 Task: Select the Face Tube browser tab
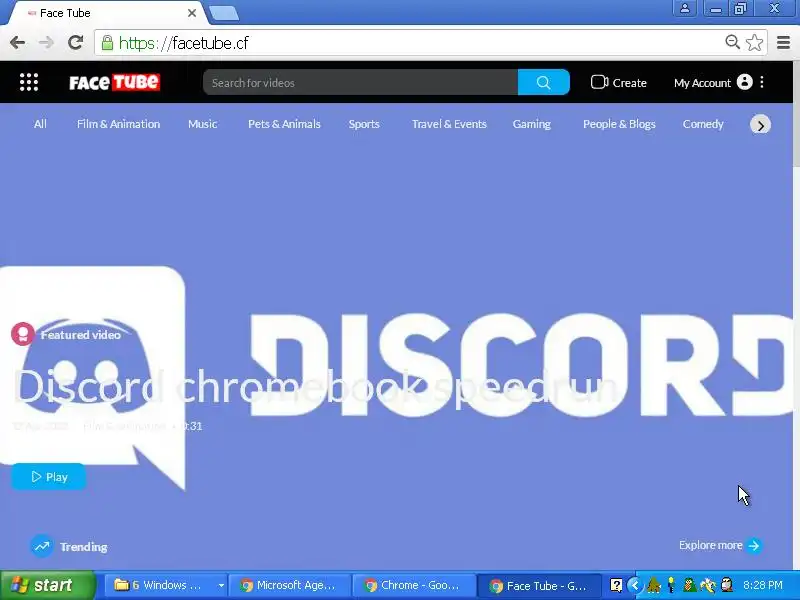coord(105,13)
